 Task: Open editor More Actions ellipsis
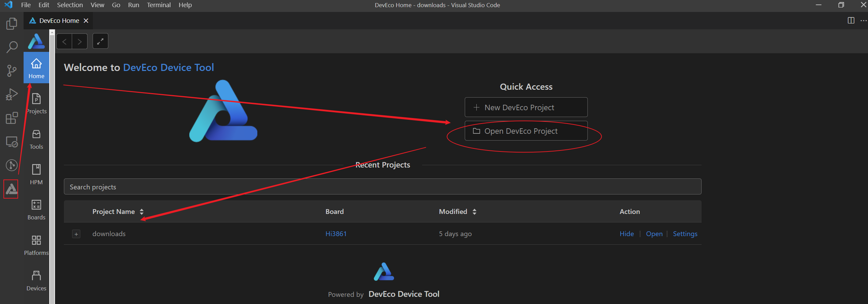point(863,20)
